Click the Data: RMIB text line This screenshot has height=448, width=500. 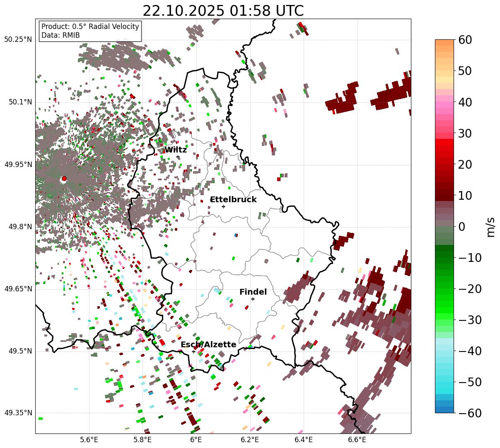60,36
